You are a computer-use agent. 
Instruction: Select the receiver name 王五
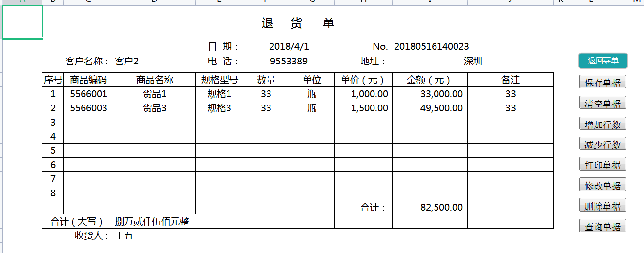coord(124,236)
